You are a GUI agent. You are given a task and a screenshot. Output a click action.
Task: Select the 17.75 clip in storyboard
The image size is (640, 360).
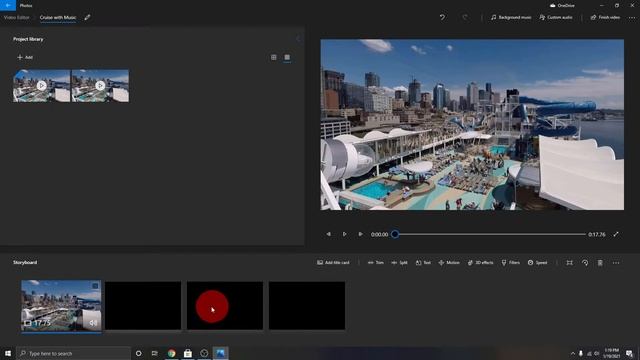[61, 306]
